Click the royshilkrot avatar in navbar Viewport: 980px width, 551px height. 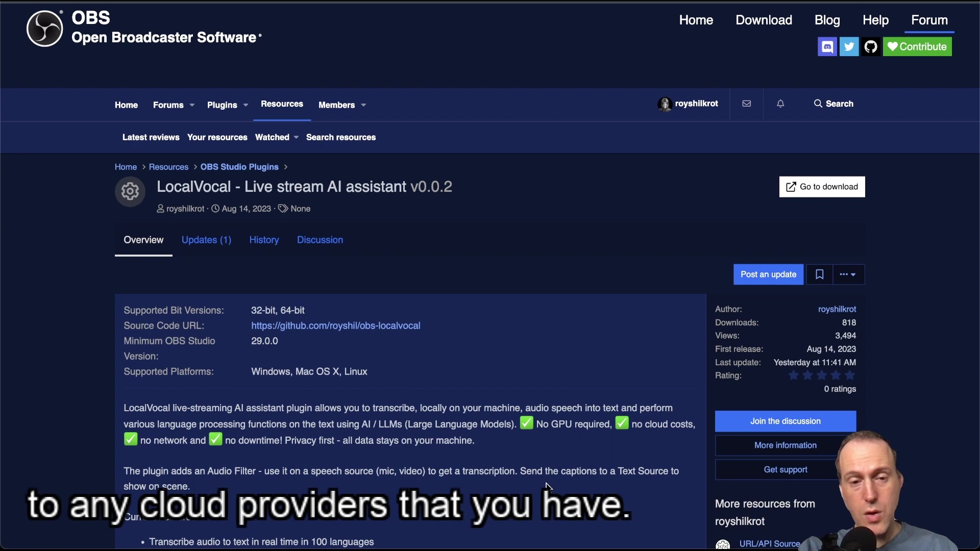pyautogui.click(x=665, y=104)
